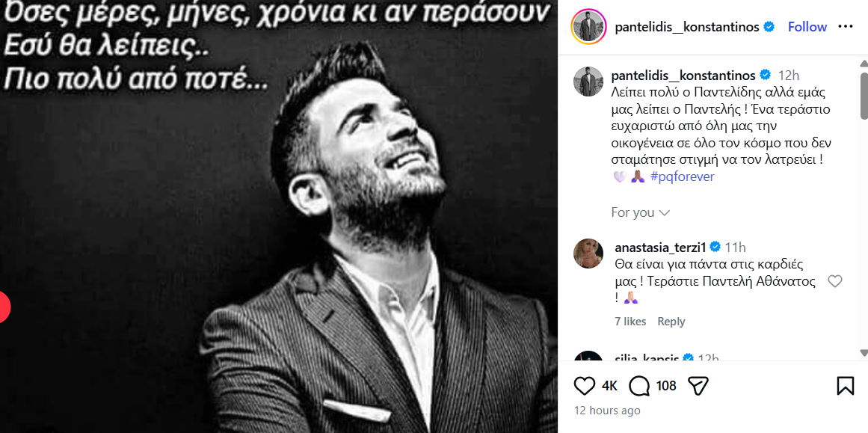Save post with the bookmark icon
This screenshot has width=868, height=433.
[845, 386]
